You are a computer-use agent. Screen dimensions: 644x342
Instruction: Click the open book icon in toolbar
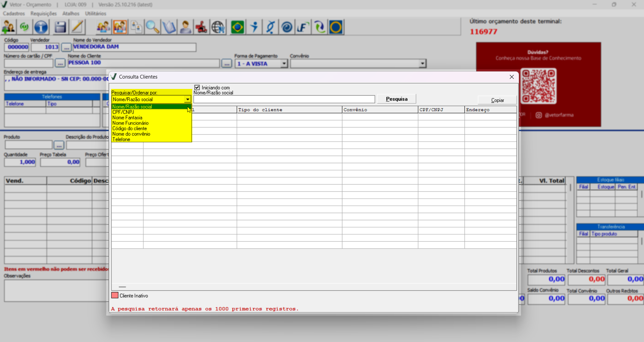point(169,27)
